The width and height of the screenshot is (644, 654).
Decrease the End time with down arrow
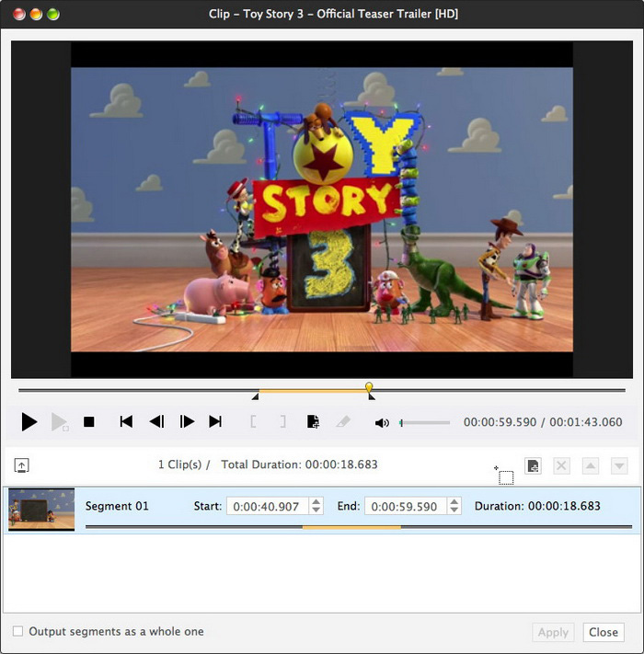(454, 510)
